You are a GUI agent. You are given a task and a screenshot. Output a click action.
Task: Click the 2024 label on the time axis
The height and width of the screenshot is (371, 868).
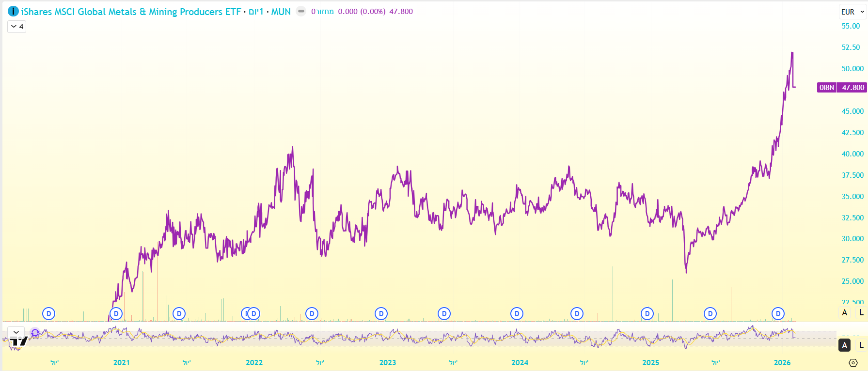click(520, 363)
